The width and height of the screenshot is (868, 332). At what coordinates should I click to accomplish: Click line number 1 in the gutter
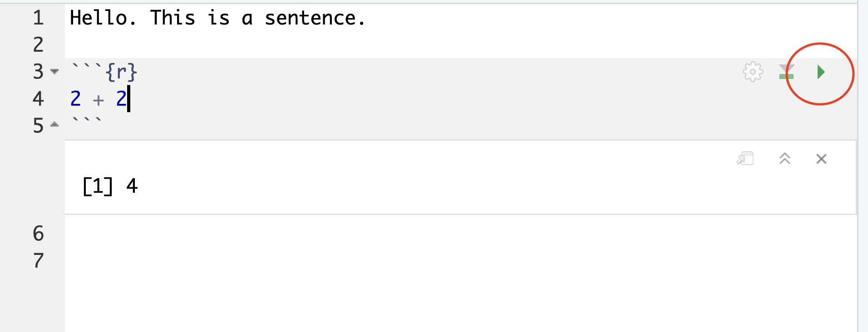tap(38, 18)
